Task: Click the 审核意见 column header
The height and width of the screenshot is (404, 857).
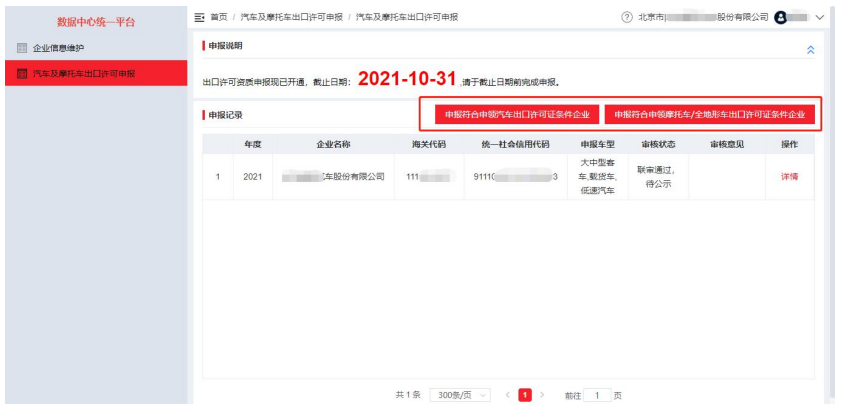Action: tap(727, 144)
